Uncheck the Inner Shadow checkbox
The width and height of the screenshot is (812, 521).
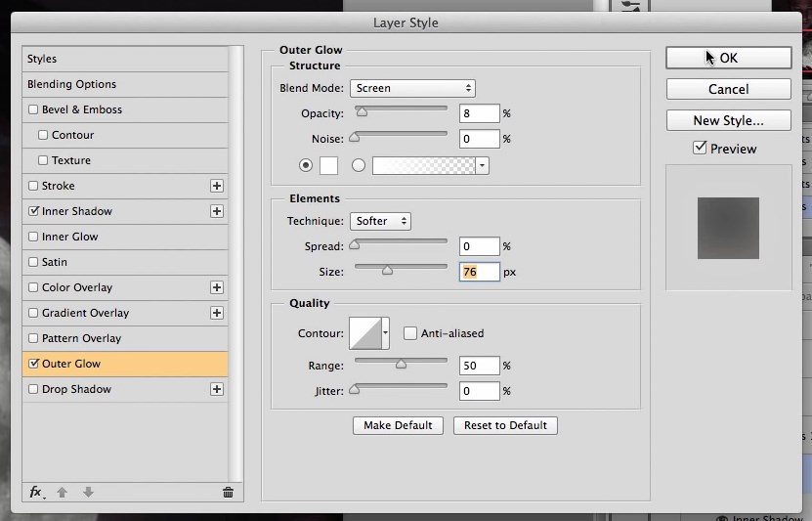(33, 211)
